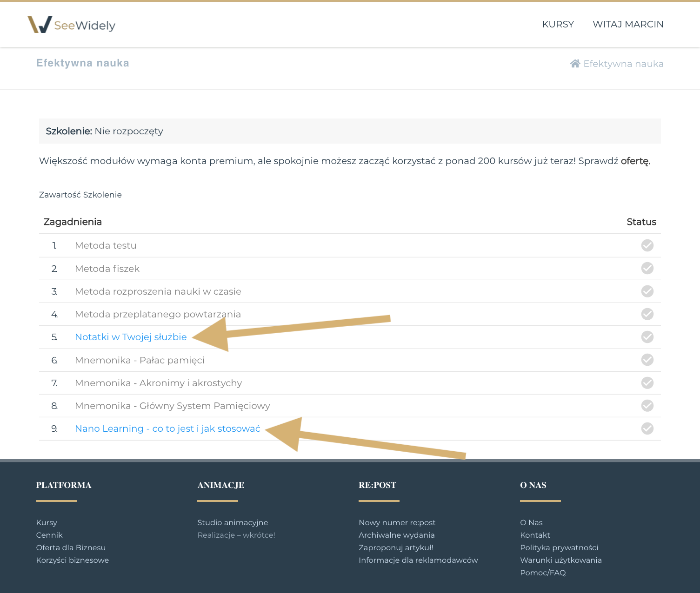Open Nano Learning - co to jest lesson
Screen dimensions: 700x593
(167, 428)
